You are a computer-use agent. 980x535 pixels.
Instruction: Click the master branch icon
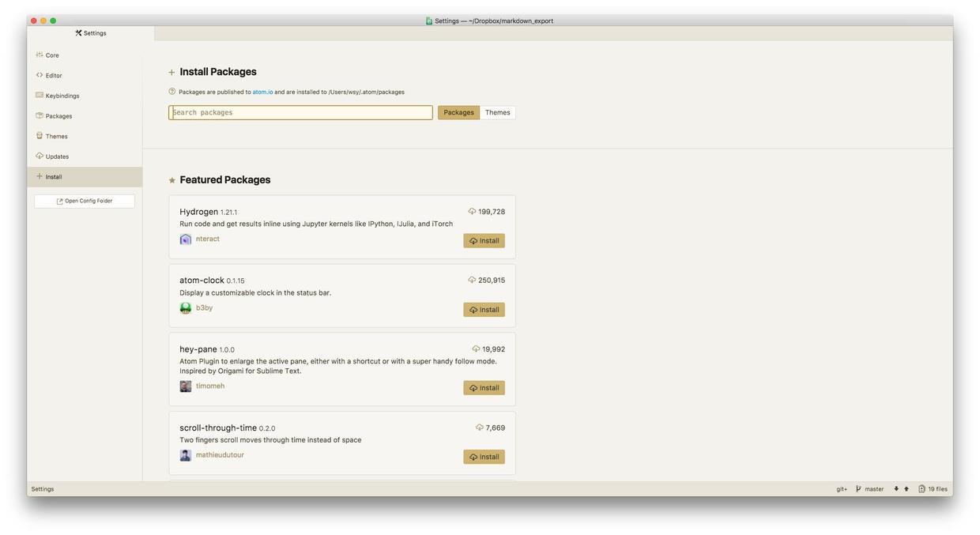pos(858,489)
